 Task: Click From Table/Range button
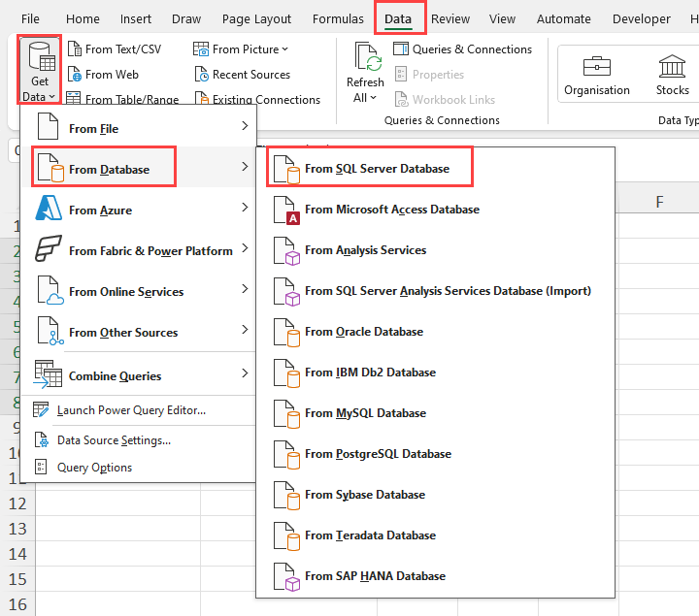coord(122,98)
